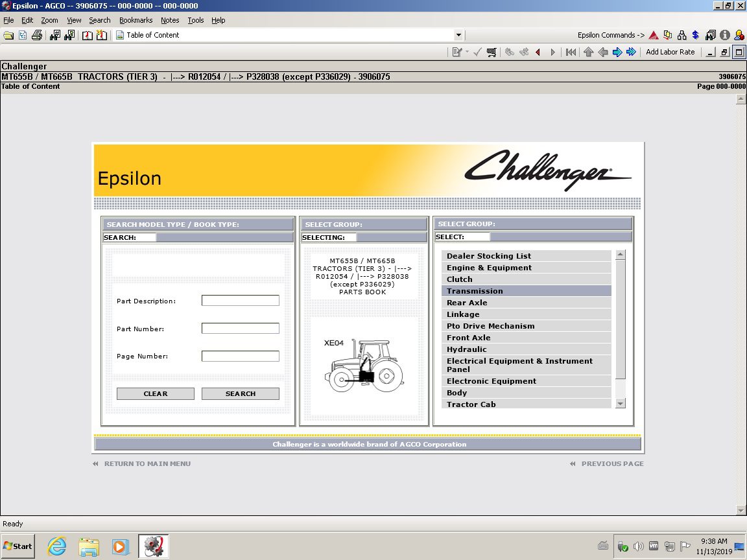Select the Rear Axle group
Image resolution: width=747 pixels, height=560 pixels.
[x=526, y=303]
